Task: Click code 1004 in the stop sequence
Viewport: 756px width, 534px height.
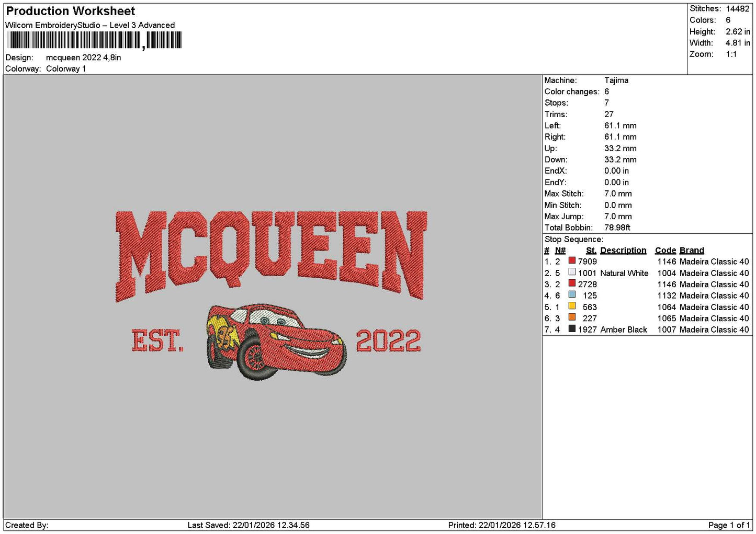Action: (667, 273)
